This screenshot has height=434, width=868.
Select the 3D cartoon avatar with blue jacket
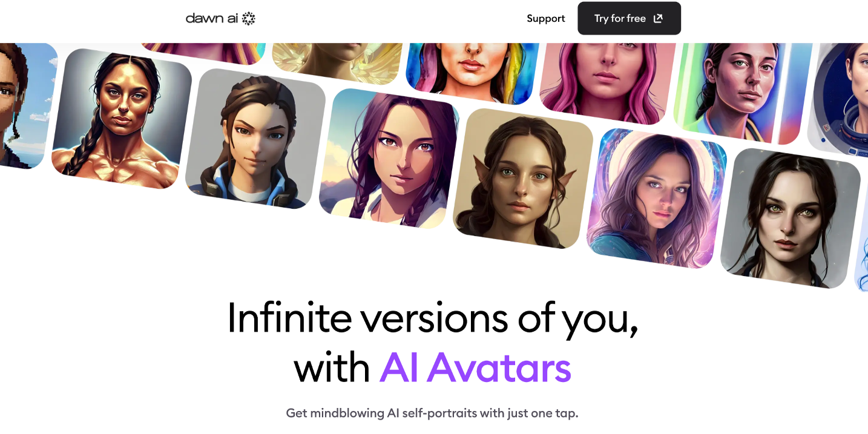(x=255, y=139)
